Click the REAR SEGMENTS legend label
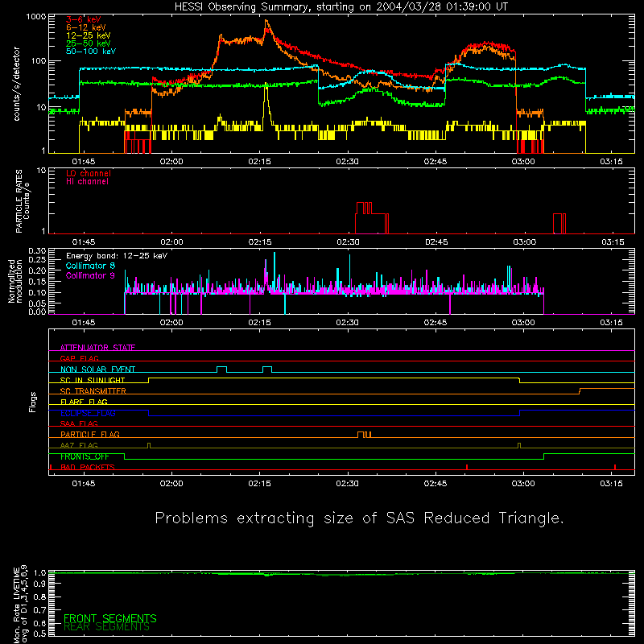 coord(107,627)
